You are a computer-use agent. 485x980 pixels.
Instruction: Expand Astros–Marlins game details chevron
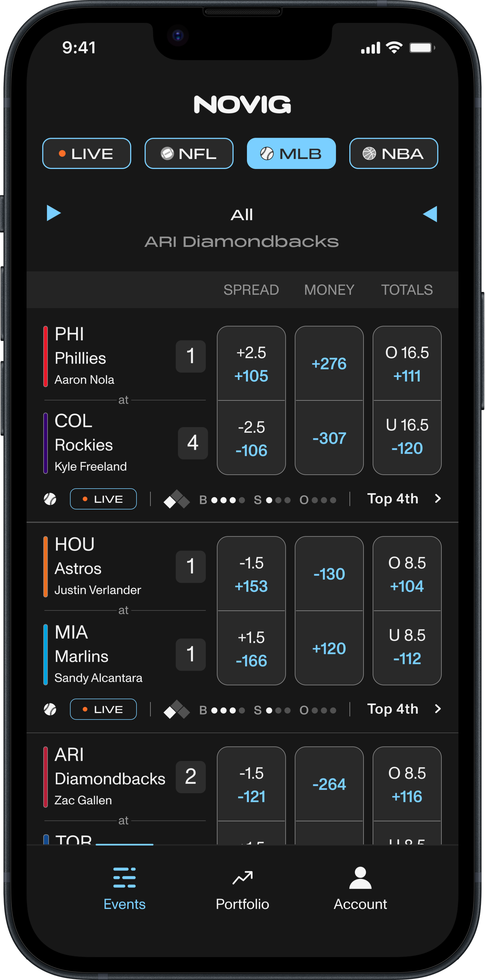(x=438, y=709)
